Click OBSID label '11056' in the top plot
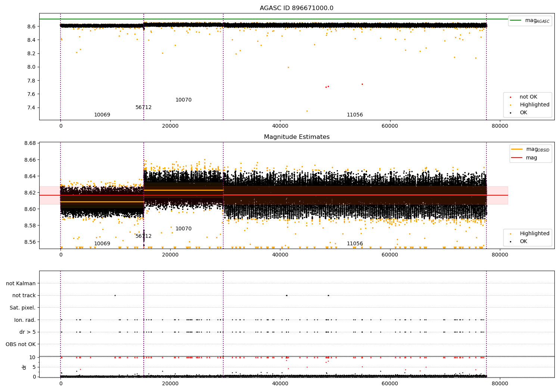The width and height of the screenshot is (560, 392). coord(355,115)
